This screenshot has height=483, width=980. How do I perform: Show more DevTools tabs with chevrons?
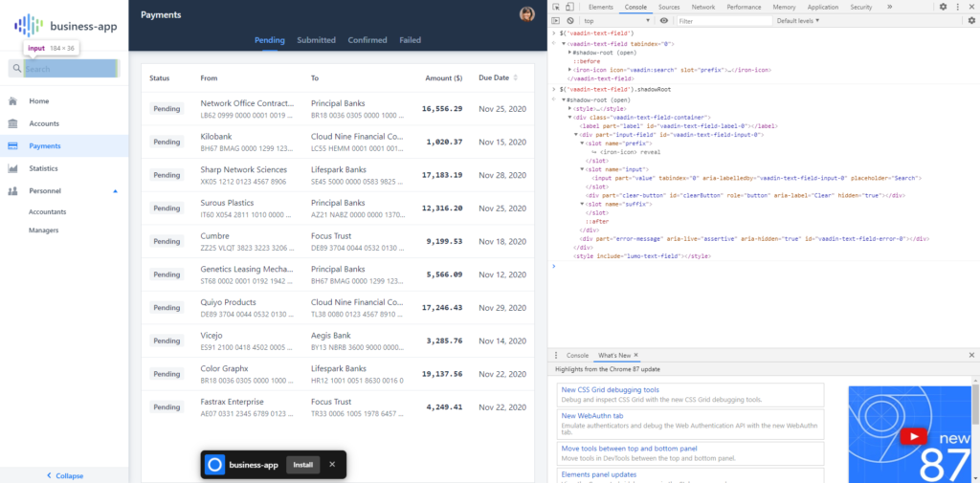(x=889, y=7)
